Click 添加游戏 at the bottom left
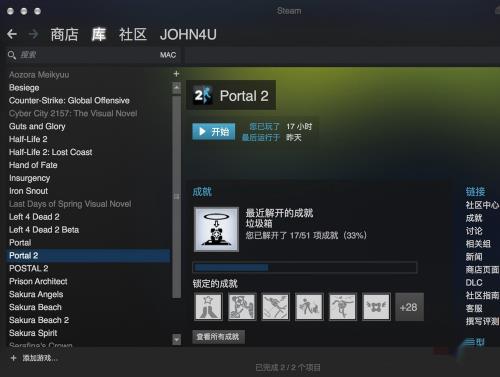This screenshot has width=500, height=377. click(40, 358)
